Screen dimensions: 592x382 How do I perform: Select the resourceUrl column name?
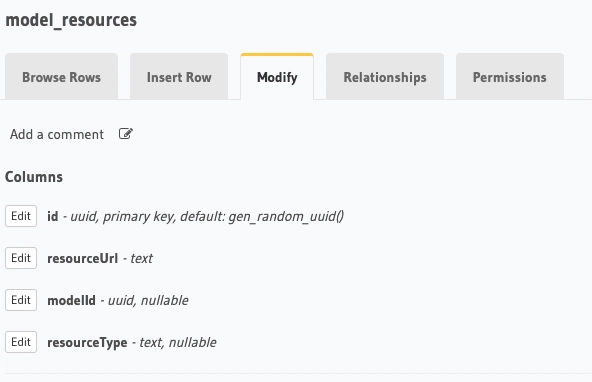pos(82,258)
